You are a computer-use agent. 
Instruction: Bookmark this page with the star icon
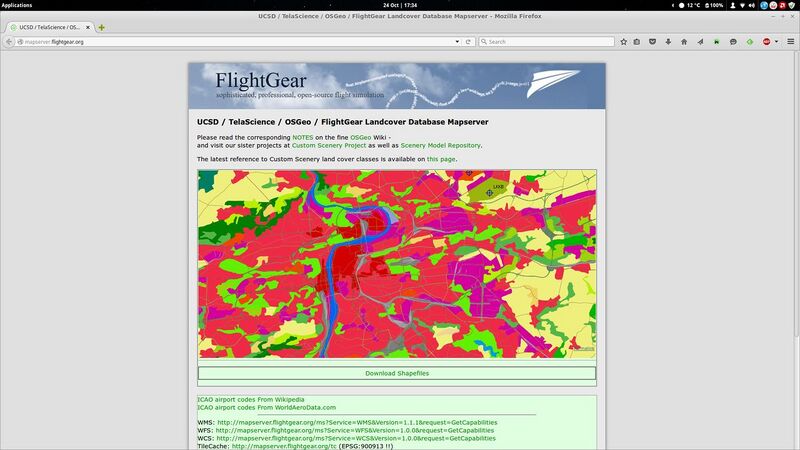[x=623, y=42]
